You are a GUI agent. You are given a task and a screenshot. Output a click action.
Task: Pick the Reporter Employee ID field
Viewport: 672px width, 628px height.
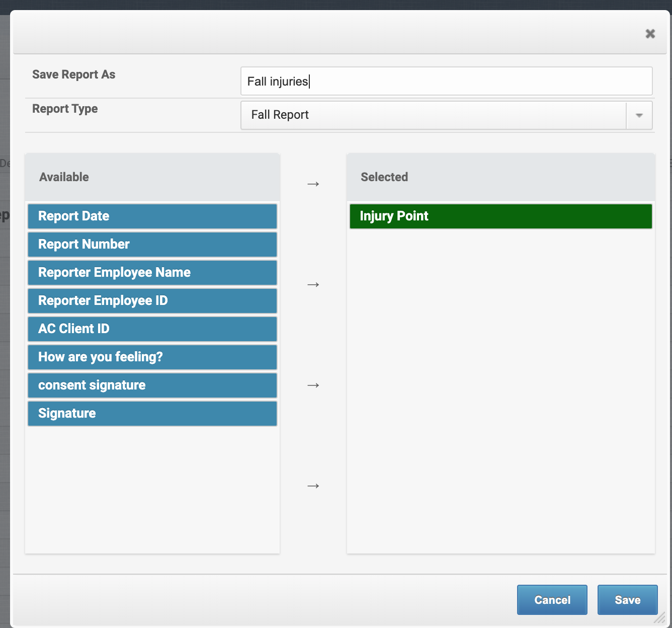click(152, 301)
